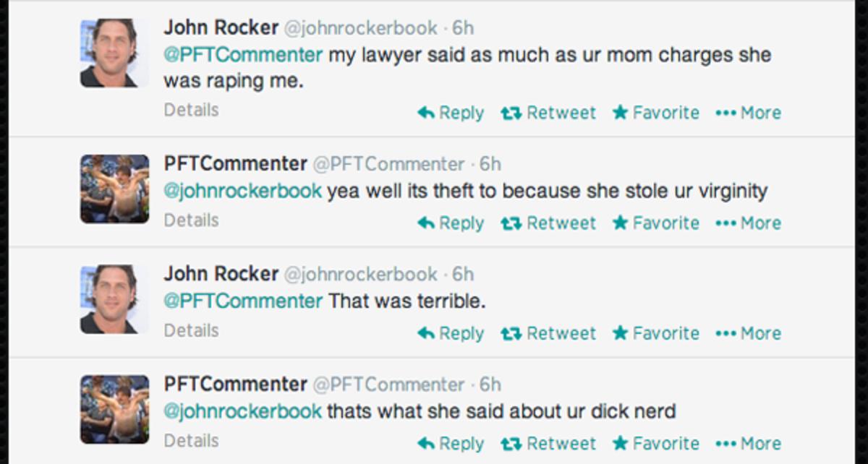The image size is (868, 464).
Task: Retweet the last PFTCommenter tweet
Action: 548,443
